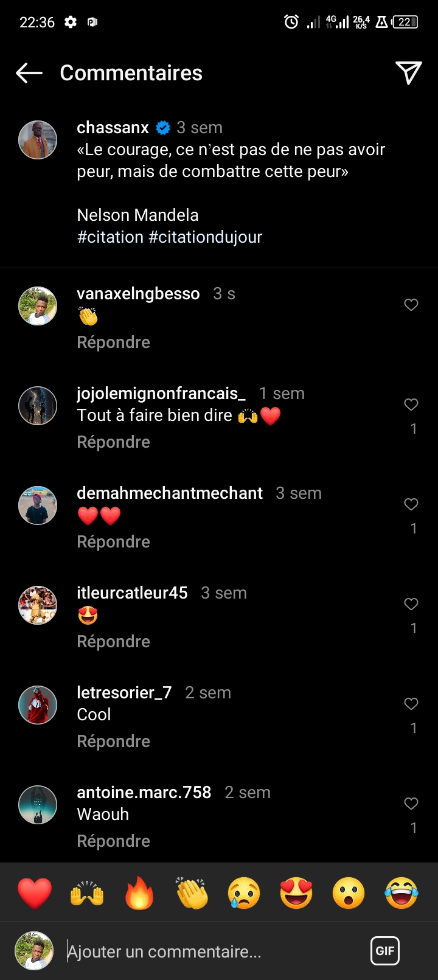The width and height of the screenshot is (438, 980).
Task: Like jojolemignonfrancais_'s comment
Action: [411, 405]
